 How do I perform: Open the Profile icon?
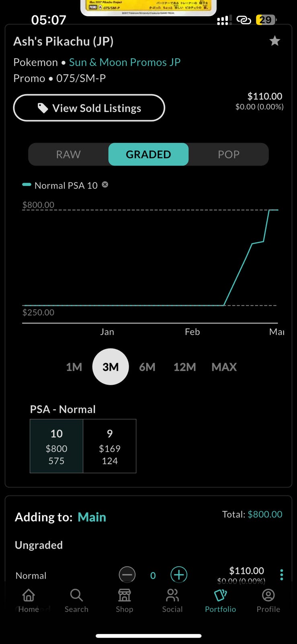(x=268, y=595)
